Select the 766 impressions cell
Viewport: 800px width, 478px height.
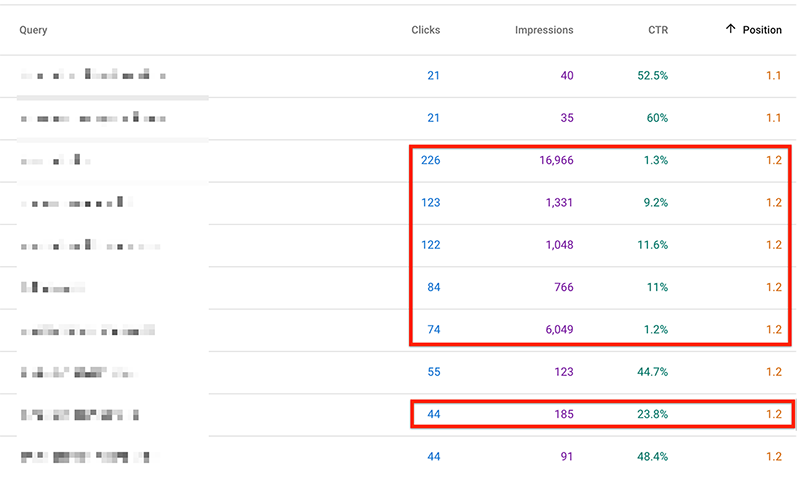(x=564, y=287)
